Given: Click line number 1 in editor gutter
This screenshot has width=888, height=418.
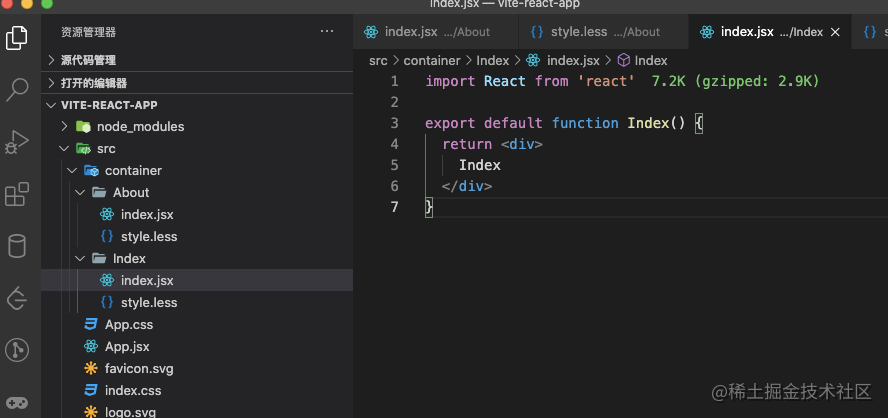Looking at the screenshot, I should (x=395, y=82).
